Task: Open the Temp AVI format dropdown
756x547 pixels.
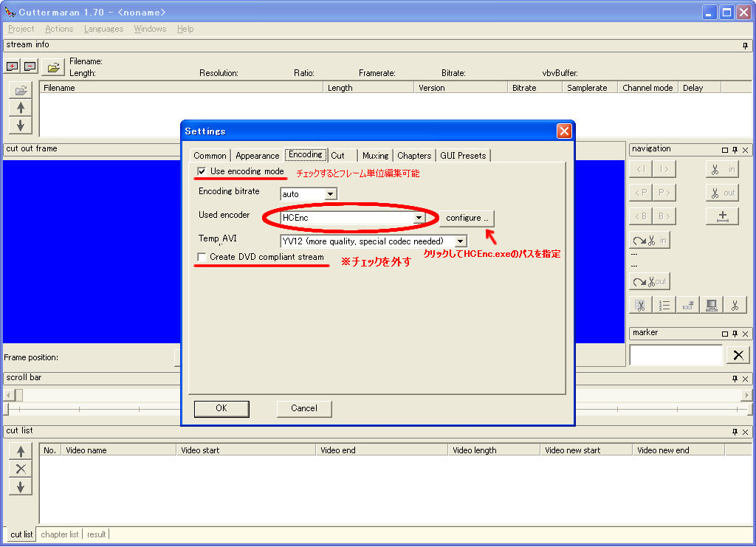Action: point(461,241)
